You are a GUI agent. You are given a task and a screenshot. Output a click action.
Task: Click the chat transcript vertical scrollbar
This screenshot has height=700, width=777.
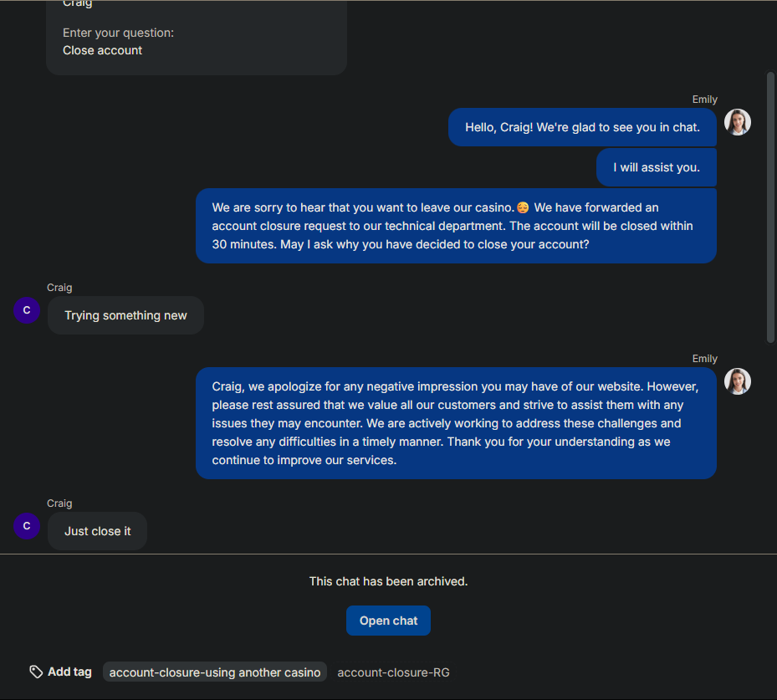click(771, 207)
